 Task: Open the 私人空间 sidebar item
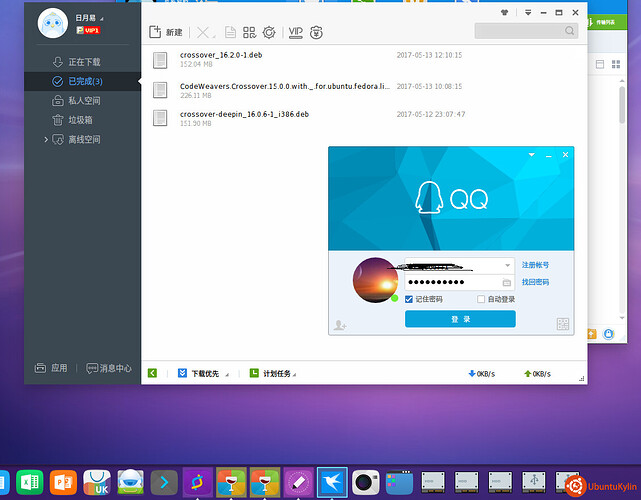[x=82, y=101]
